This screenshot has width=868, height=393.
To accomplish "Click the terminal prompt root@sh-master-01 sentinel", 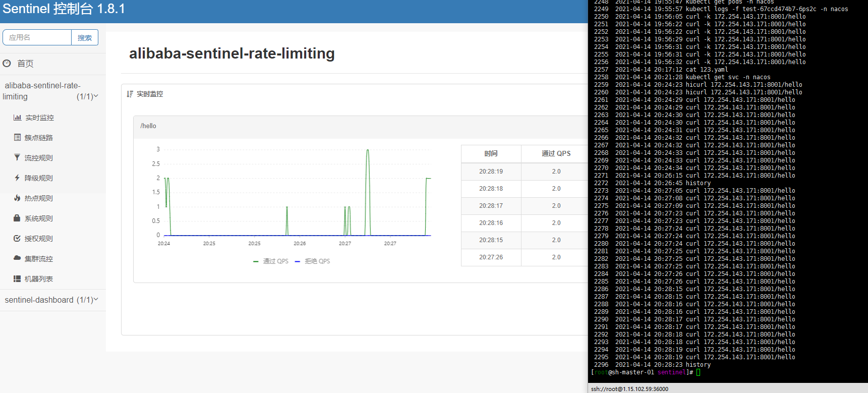I will tap(642, 372).
